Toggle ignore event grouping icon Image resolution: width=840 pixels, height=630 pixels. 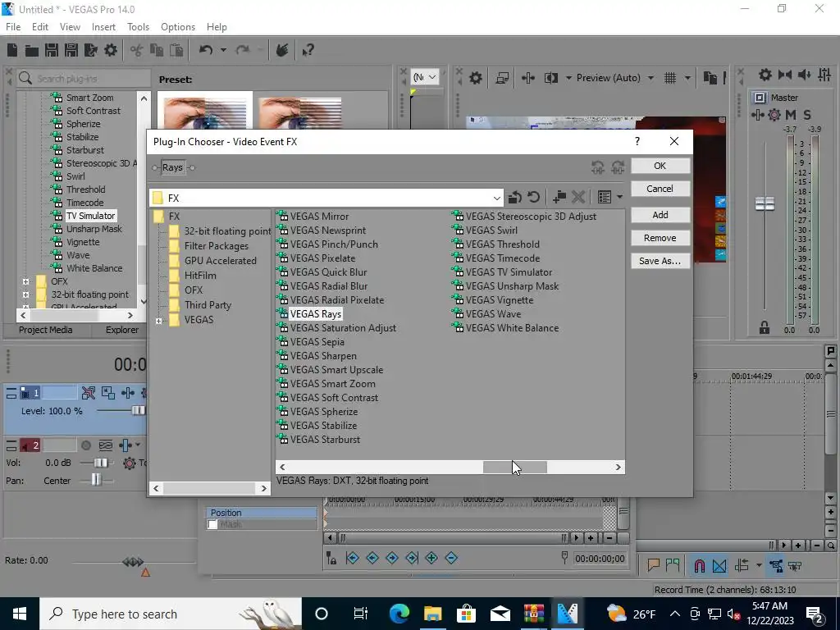[795, 565]
